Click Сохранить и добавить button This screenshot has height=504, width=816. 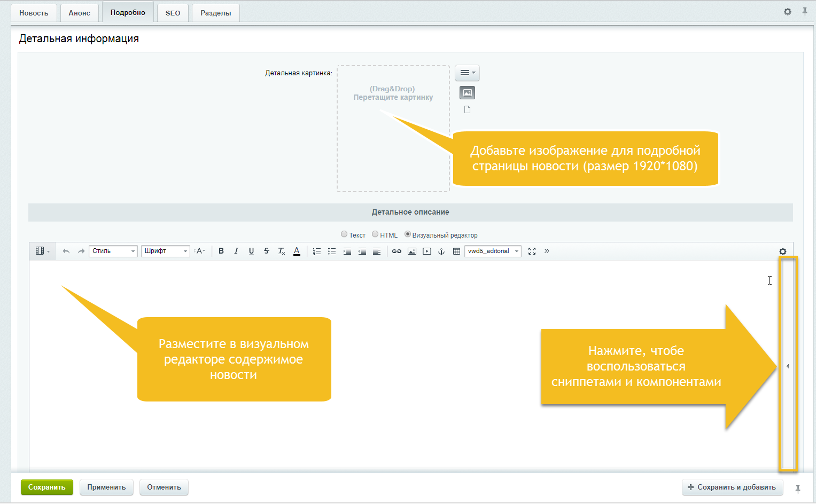(x=733, y=487)
